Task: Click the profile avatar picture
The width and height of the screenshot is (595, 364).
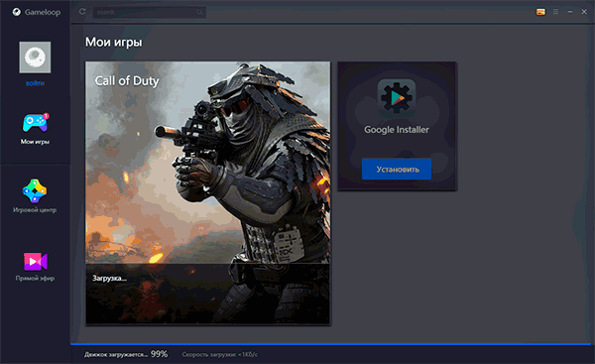Action: pyautogui.click(x=35, y=58)
